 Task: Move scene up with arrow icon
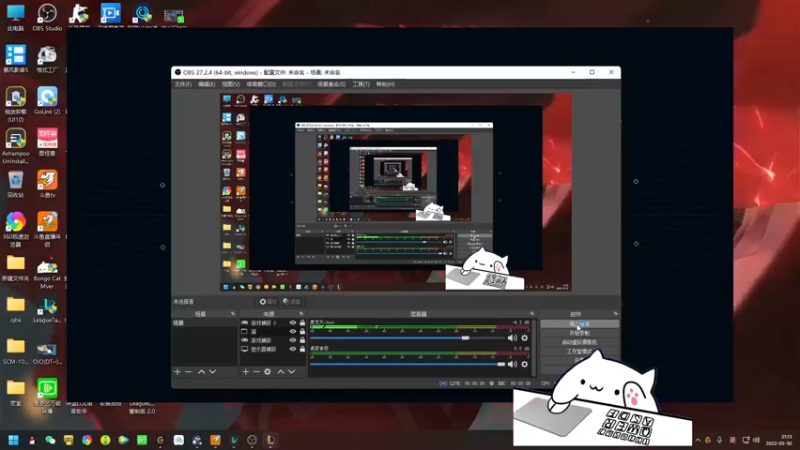pos(202,371)
